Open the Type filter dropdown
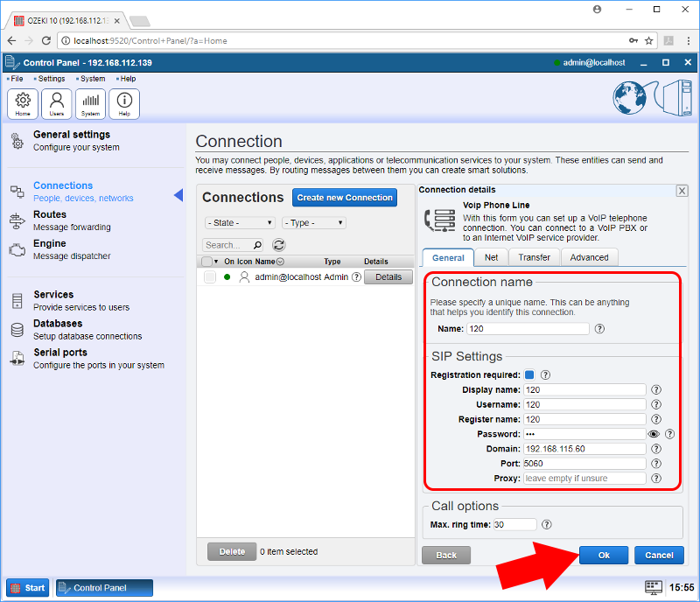This screenshot has width=700, height=602. tap(312, 222)
